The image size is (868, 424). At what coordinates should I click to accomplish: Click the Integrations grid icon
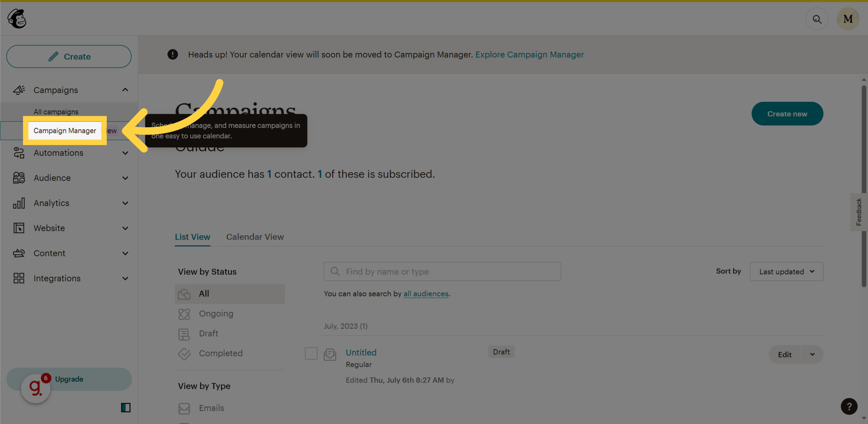coord(18,278)
